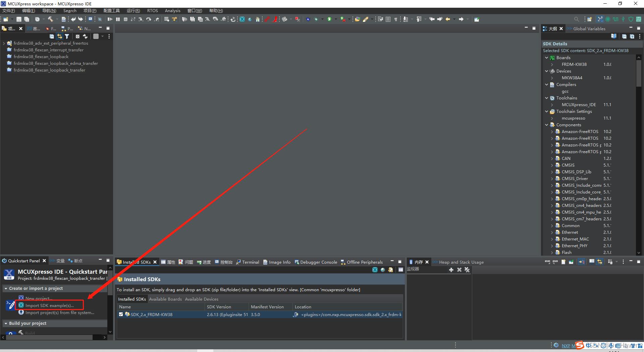Click the blue X MCUXpresso toolbar icon
This screenshot has height=352, width=644.
pyautogui.click(x=242, y=19)
